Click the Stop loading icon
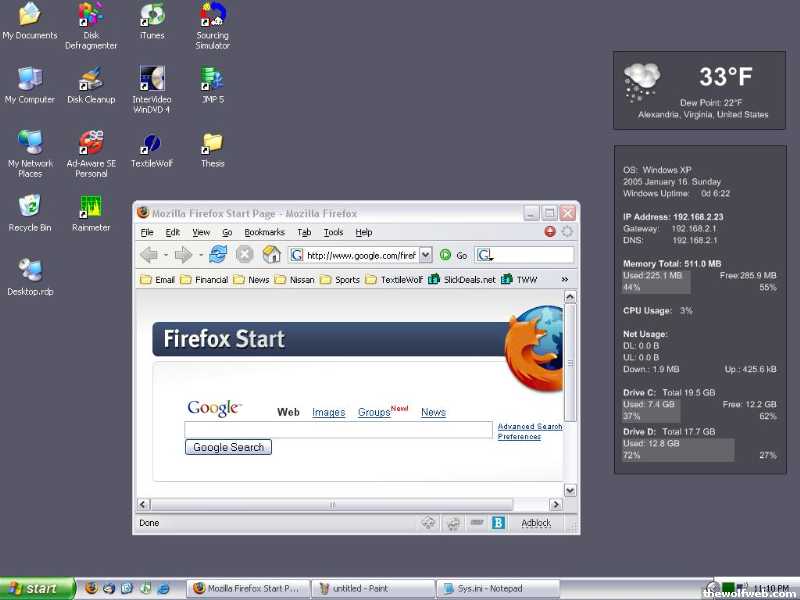Viewport: 800px width, 600px height. 244,255
